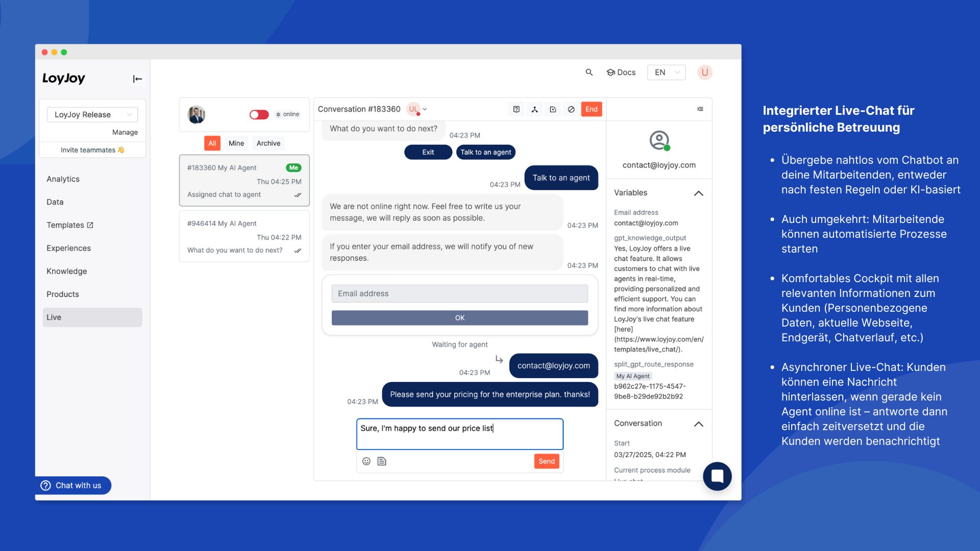This screenshot has height=551, width=980.
Task: Click the block (ban) icon in conversation toolbar
Action: [x=571, y=109]
